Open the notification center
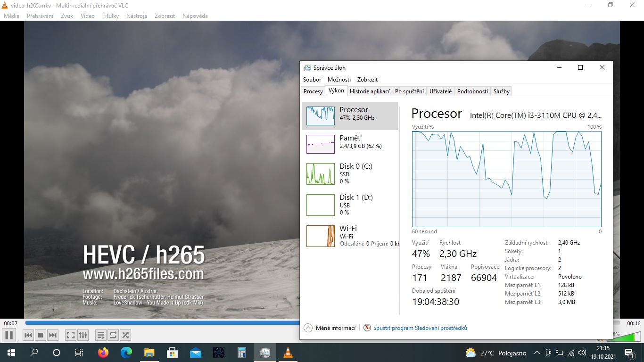 pyautogui.click(x=629, y=353)
